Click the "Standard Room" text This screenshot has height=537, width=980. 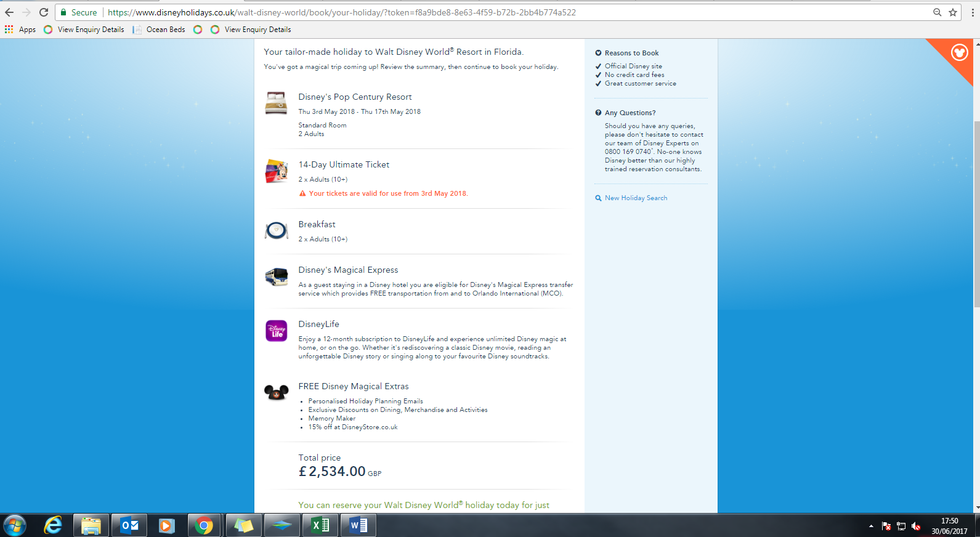coord(322,126)
